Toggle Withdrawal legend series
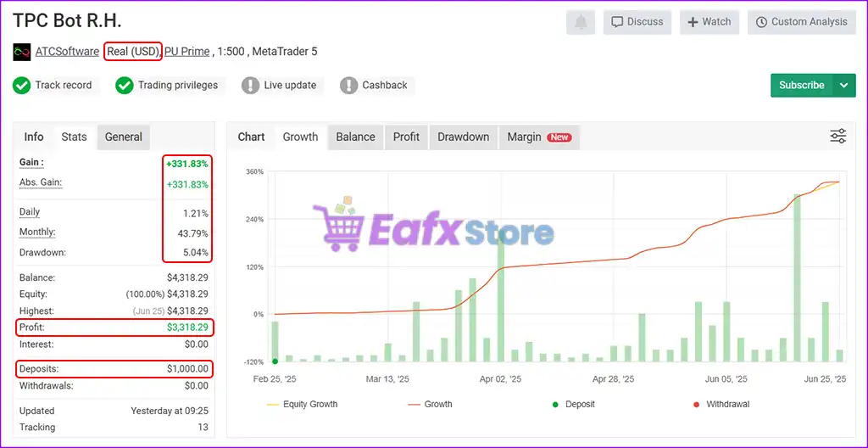The width and height of the screenshot is (868, 448). click(721, 404)
